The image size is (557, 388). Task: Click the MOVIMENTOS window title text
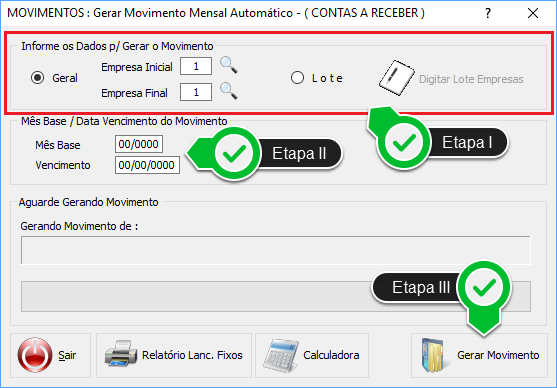point(216,13)
